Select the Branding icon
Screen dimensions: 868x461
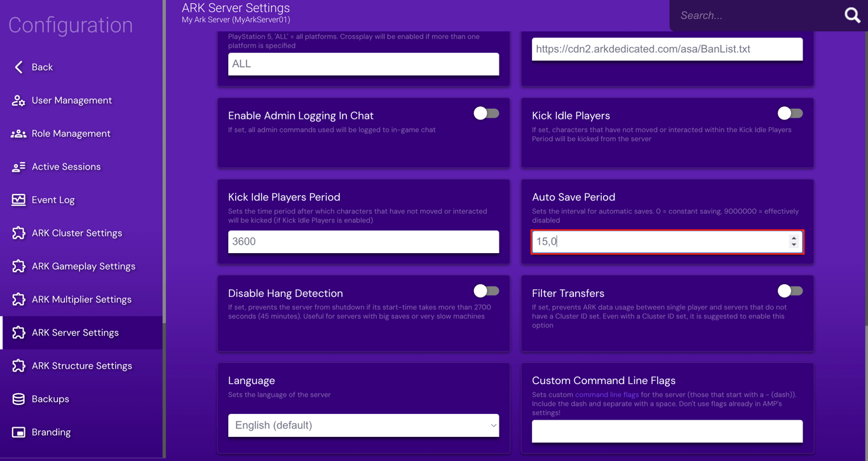pyautogui.click(x=18, y=432)
